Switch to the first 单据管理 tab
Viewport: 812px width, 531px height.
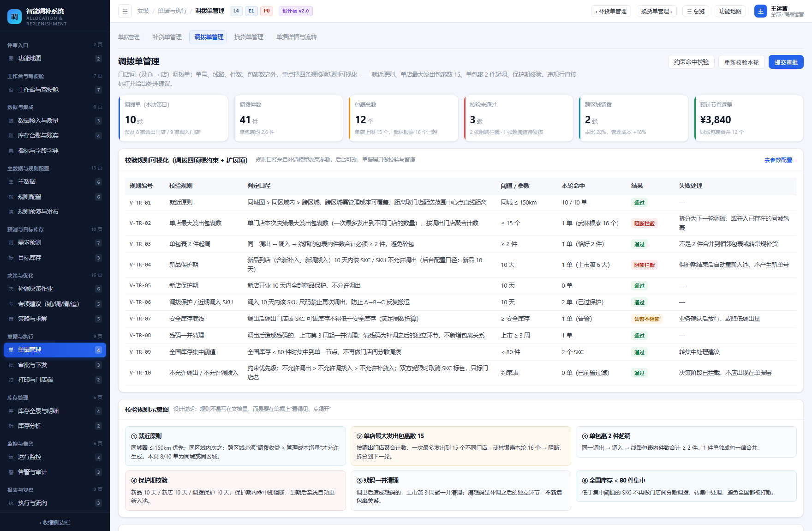tap(129, 37)
